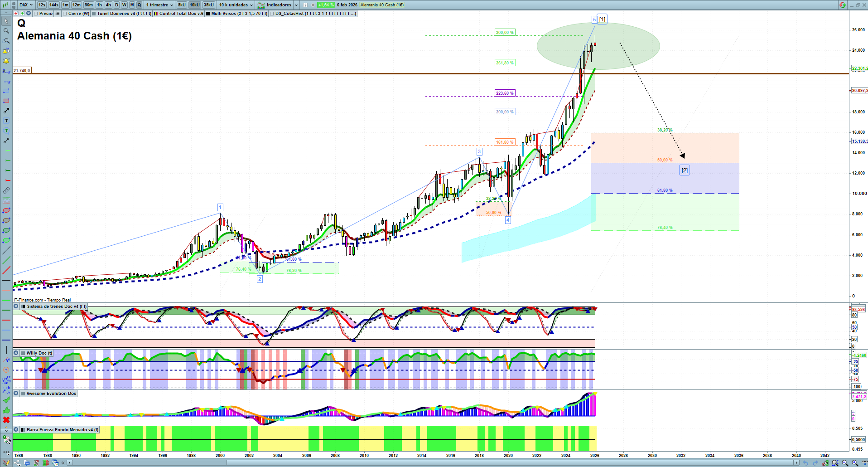Choose the red rectangle drawing tool

[x=6, y=101]
